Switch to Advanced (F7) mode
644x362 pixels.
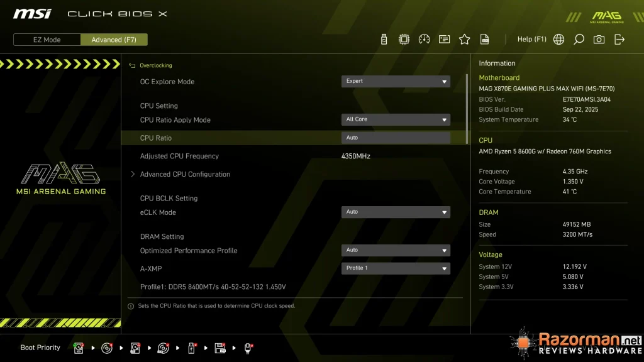(x=114, y=40)
